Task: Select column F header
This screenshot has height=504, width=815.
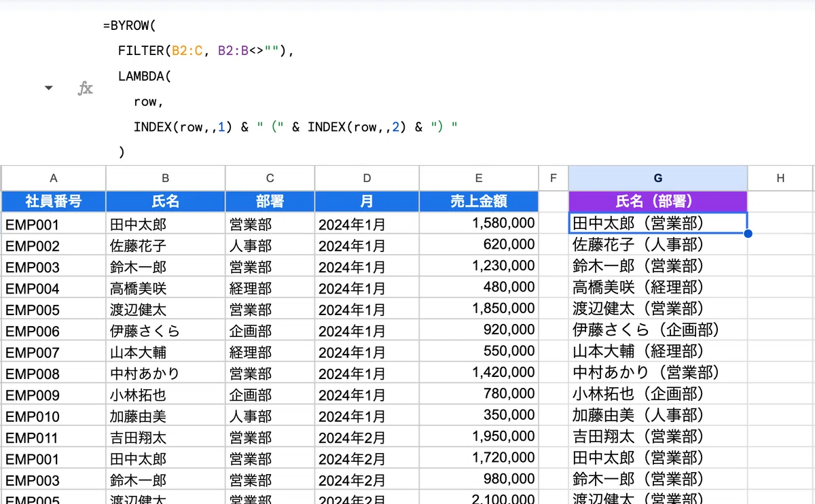Action: coord(554,178)
